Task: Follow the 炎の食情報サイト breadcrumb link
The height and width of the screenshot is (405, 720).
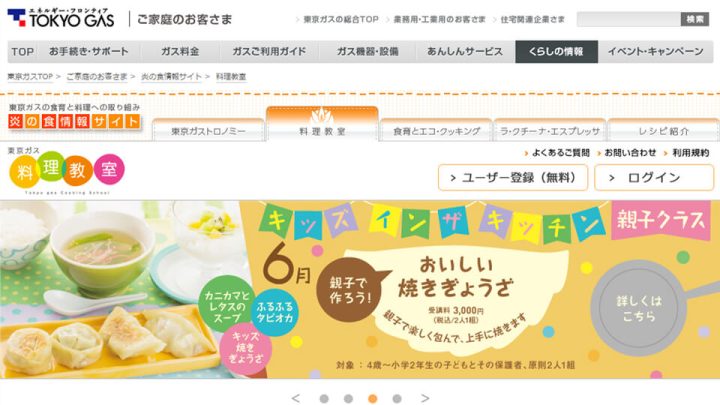Action: point(171,77)
